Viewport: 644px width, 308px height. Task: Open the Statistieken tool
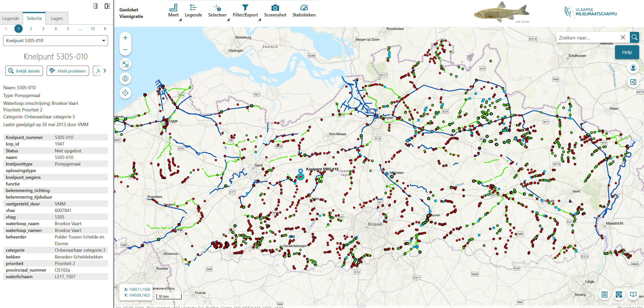coord(304,11)
